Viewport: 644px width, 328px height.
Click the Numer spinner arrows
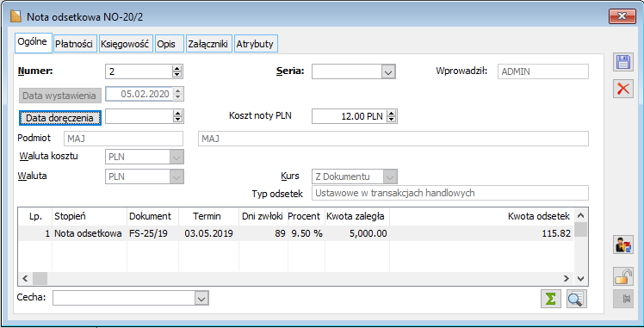click(177, 71)
